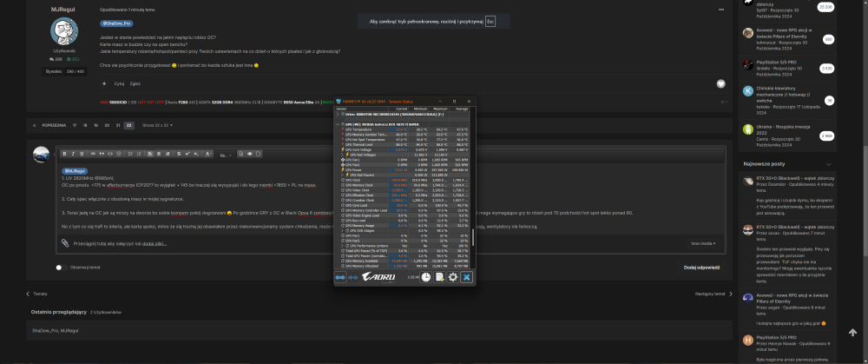Preview the post with the eye icon
Image resolution: width=868 pixels, height=364 pixels.
click(x=250, y=154)
